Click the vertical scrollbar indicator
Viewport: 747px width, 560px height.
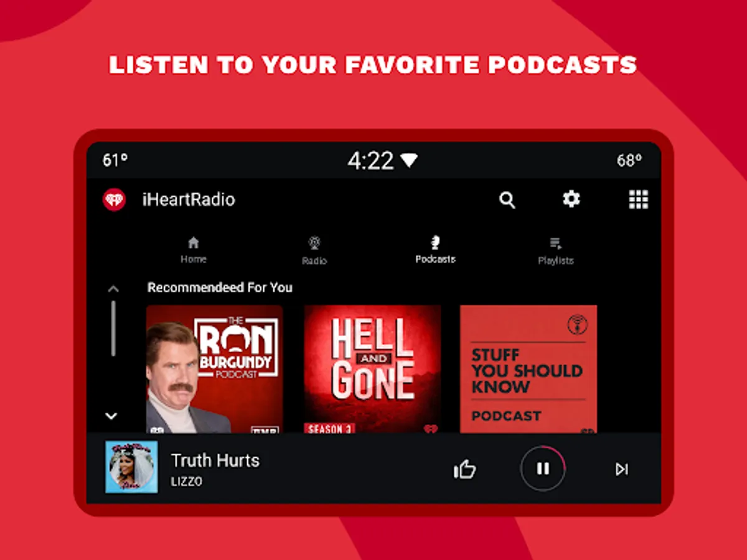(113, 329)
